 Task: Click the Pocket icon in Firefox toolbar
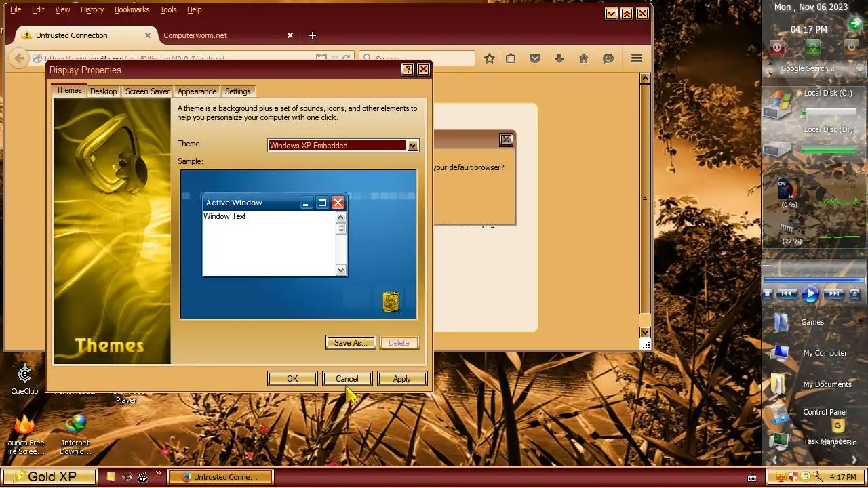[x=535, y=58]
